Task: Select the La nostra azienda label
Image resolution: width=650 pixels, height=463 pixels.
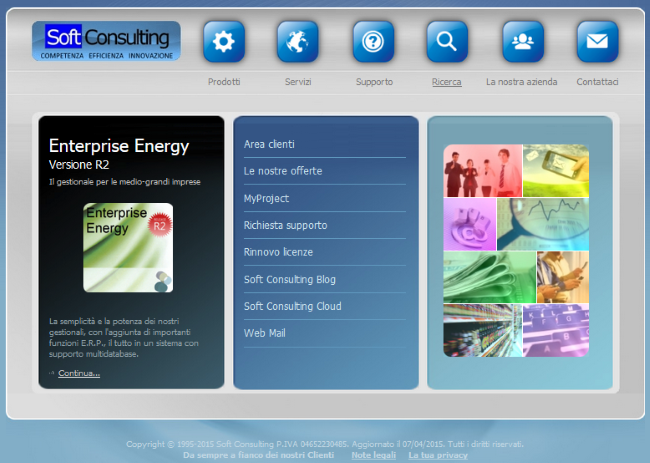Action: coord(521,82)
